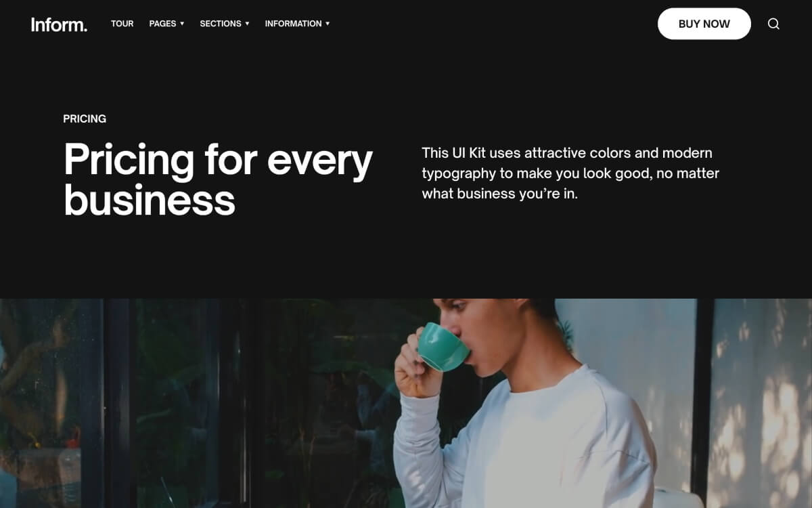
Task: Expand the SECTIONS dropdown arrow
Action: pyautogui.click(x=247, y=24)
